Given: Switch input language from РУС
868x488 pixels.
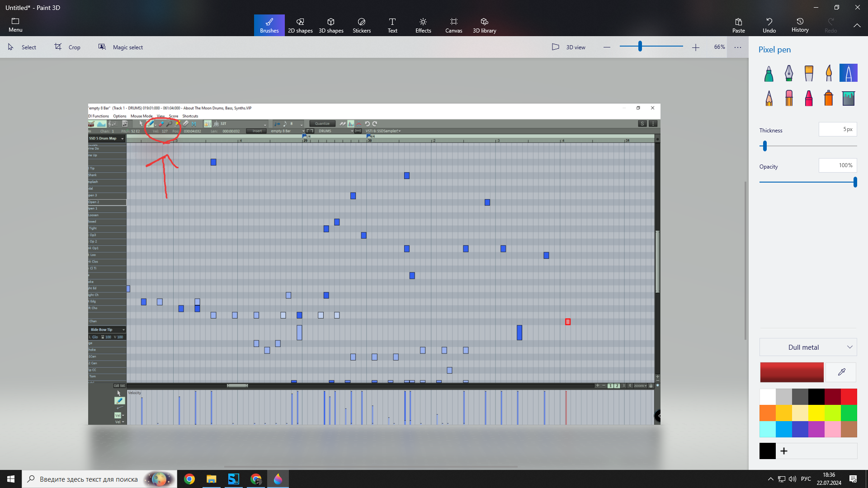Looking at the screenshot, I should [x=806, y=479].
